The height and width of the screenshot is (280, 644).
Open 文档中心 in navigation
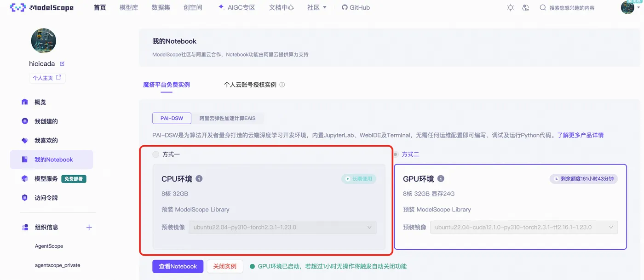282,7
